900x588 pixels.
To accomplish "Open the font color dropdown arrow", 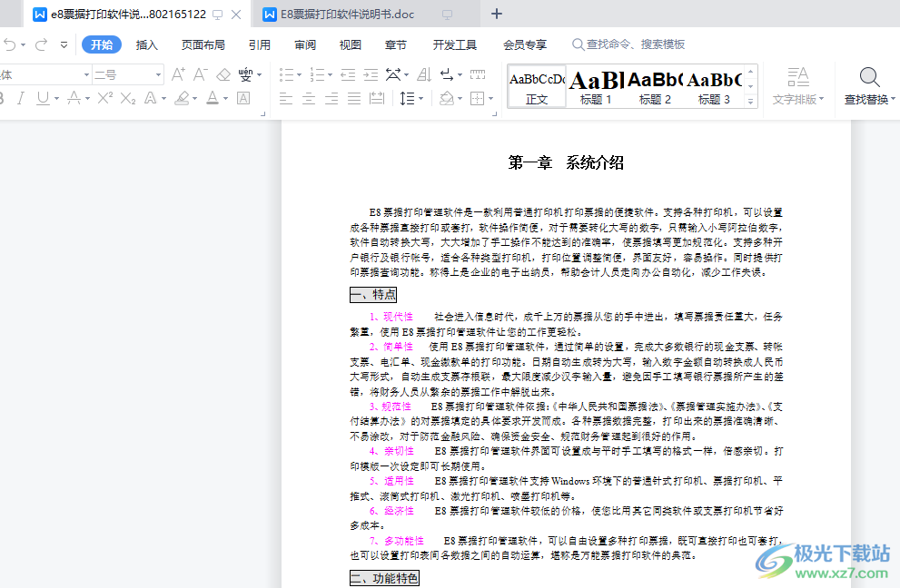I will pos(225,99).
